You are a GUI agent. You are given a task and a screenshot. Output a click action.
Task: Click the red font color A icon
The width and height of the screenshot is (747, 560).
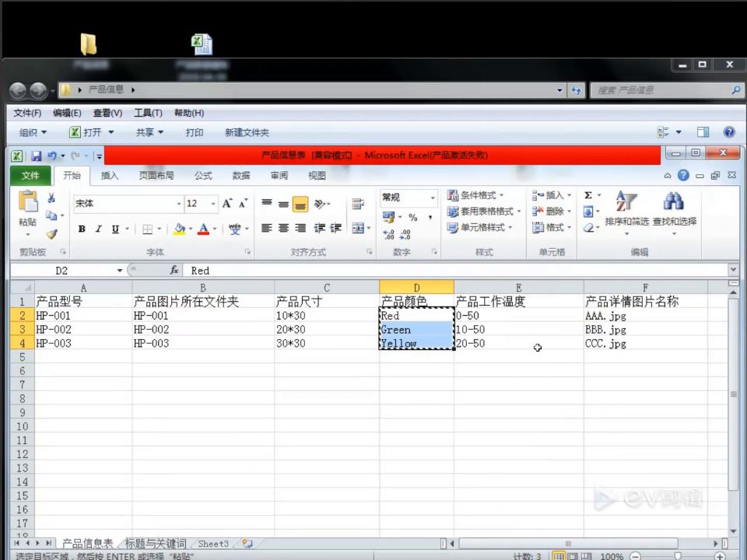tap(203, 229)
